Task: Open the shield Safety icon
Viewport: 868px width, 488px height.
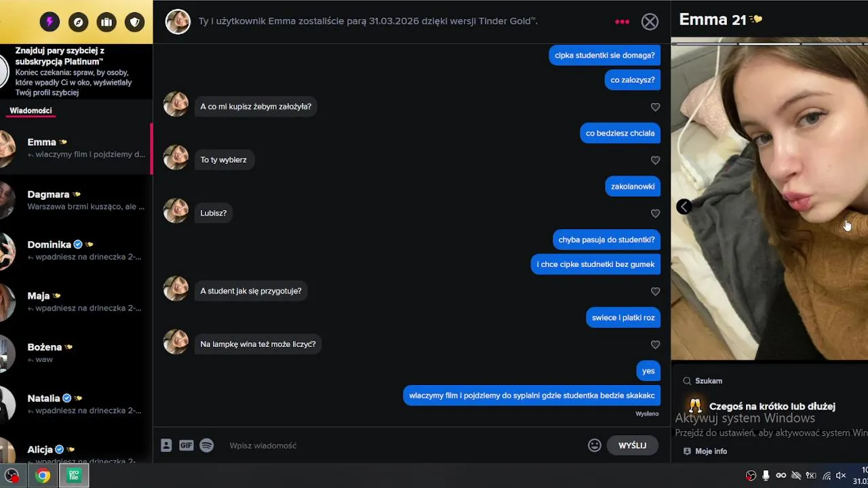Action: click(x=135, y=22)
